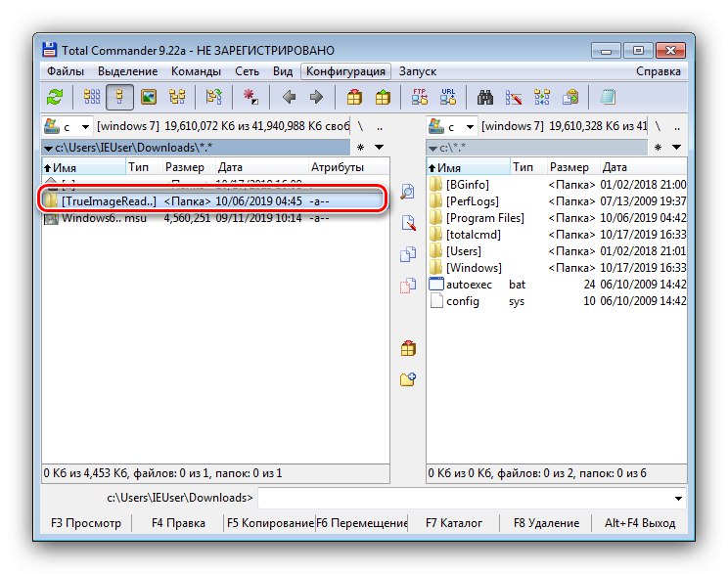Enable thumbnail view toolbar icon
The image size is (728, 574).
(x=149, y=97)
